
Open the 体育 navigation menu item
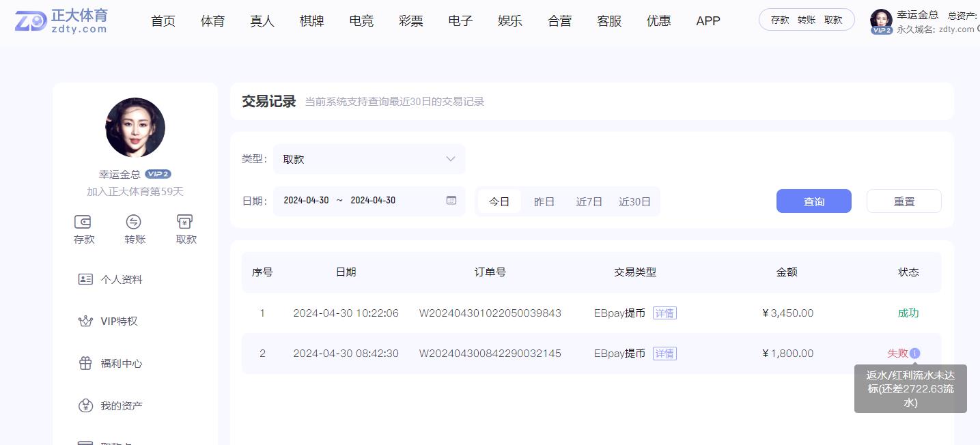coord(212,21)
